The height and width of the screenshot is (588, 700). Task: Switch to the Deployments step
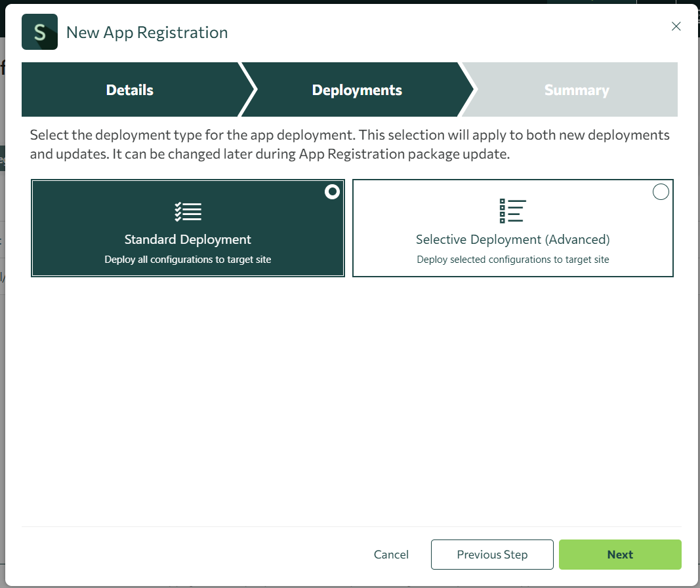tap(357, 90)
